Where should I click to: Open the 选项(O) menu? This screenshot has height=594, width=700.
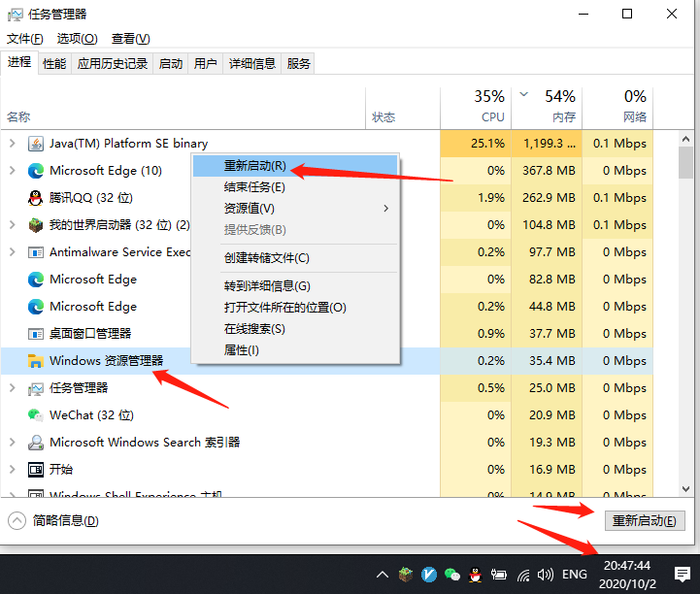point(78,39)
